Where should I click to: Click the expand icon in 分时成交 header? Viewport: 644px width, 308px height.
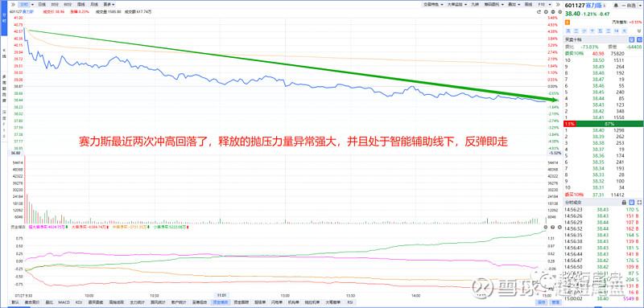(x=639, y=202)
